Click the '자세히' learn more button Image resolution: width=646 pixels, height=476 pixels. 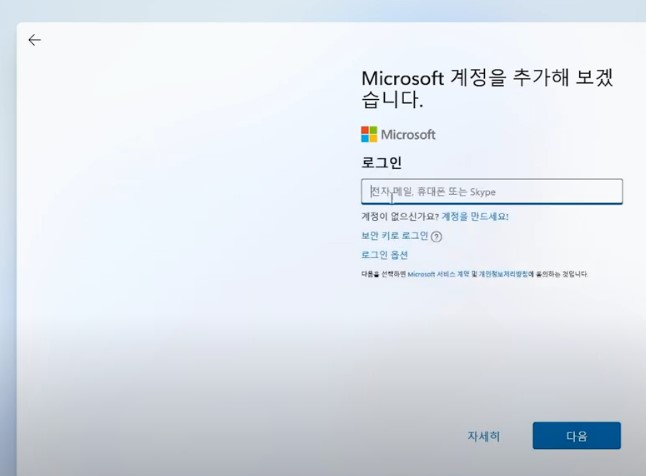484,436
